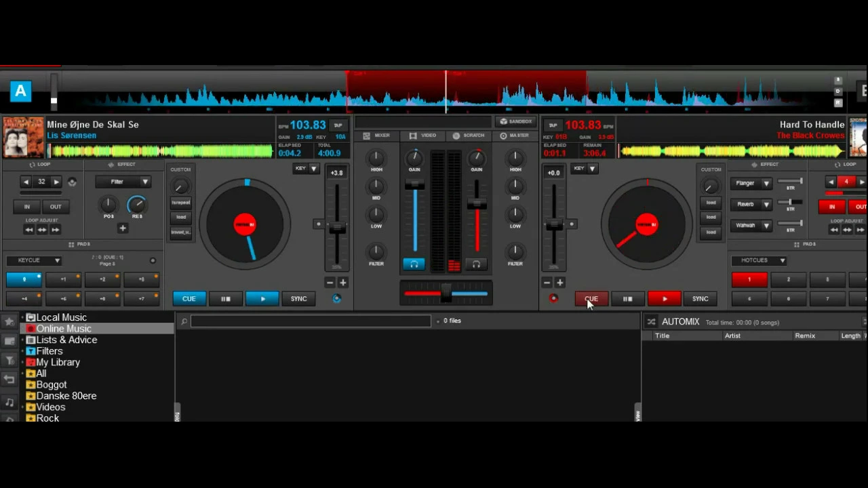Image resolution: width=868 pixels, height=488 pixels.
Task: Expand the Local Music folder
Action: (22, 317)
